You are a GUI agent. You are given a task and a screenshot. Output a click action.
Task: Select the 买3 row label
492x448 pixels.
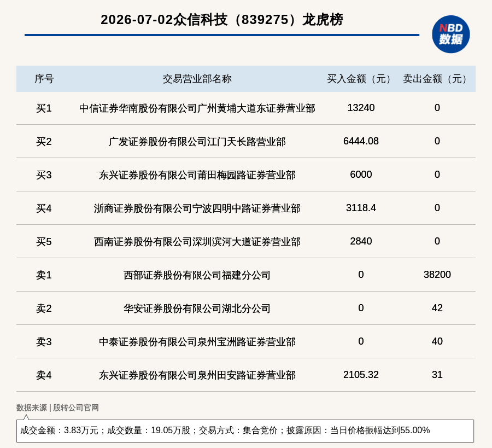point(44,175)
